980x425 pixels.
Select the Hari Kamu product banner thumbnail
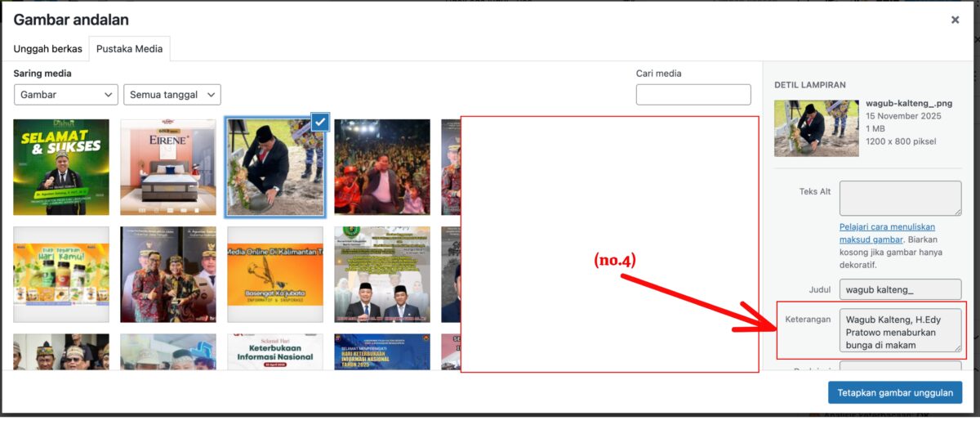pos(61,275)
